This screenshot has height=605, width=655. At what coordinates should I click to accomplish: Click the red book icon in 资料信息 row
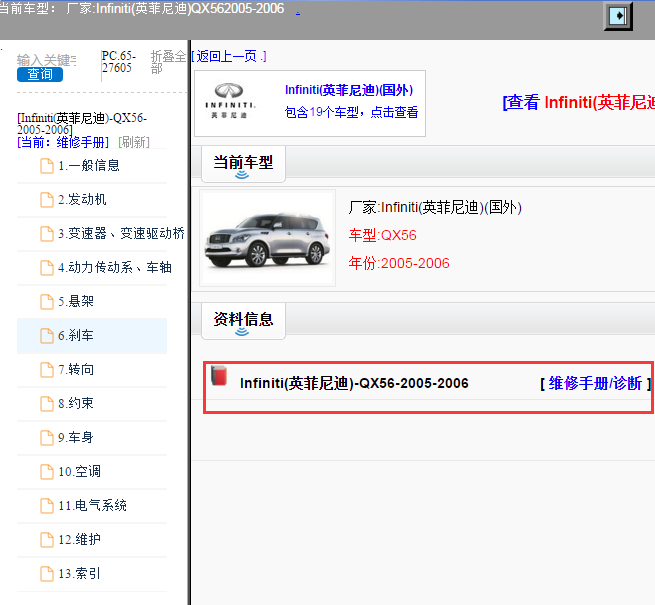pos(219,375)
